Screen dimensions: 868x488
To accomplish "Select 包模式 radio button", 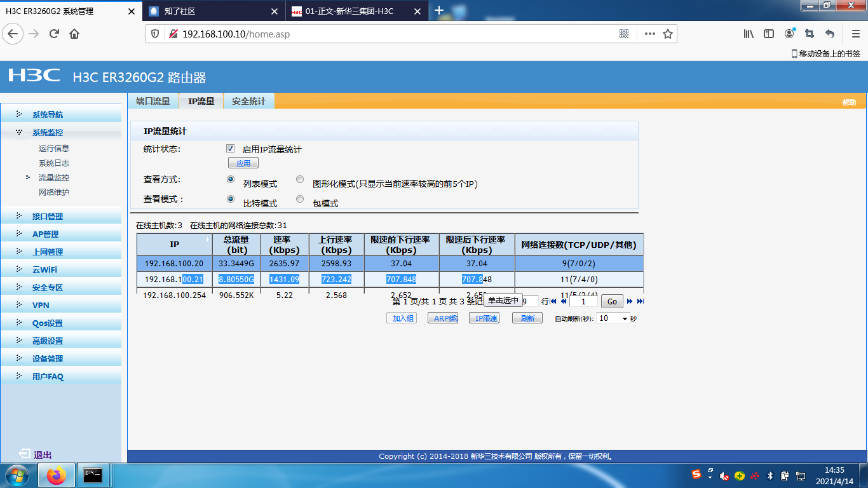I will (300, 199).
